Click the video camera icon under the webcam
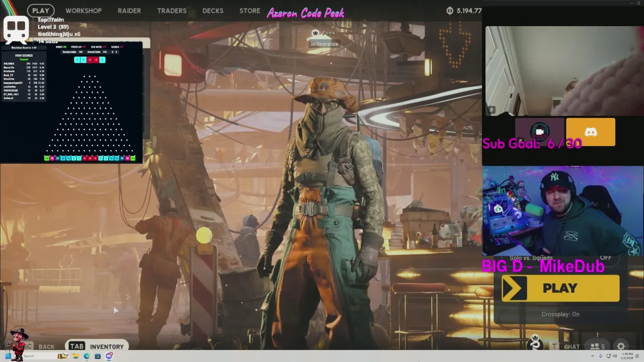The height and width of the screenshot is (362, 644). (540, 132)
